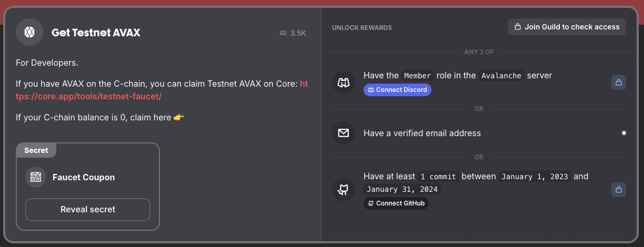This screenshot has height=247, width=644.
Task: Click Join Guild to check access
Action: 567,27
